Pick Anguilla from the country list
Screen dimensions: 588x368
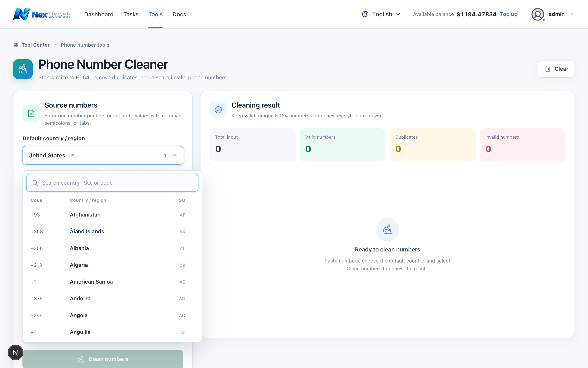tap(112, 332)
